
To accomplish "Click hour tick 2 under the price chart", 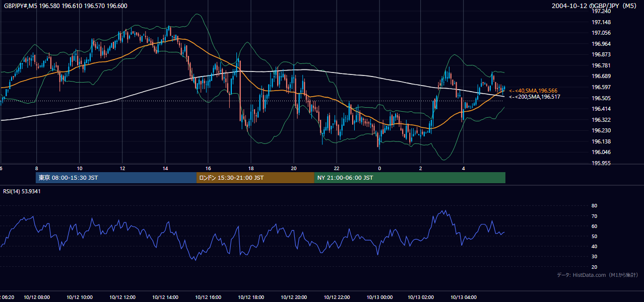I will click(420, 168).
